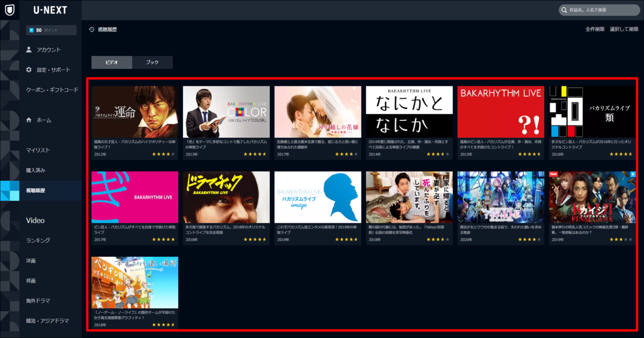This screenshot has height=338, width=644.
Task: Click the clock icon beside the 視聴履歴 heading
Action: coord(92,30)
